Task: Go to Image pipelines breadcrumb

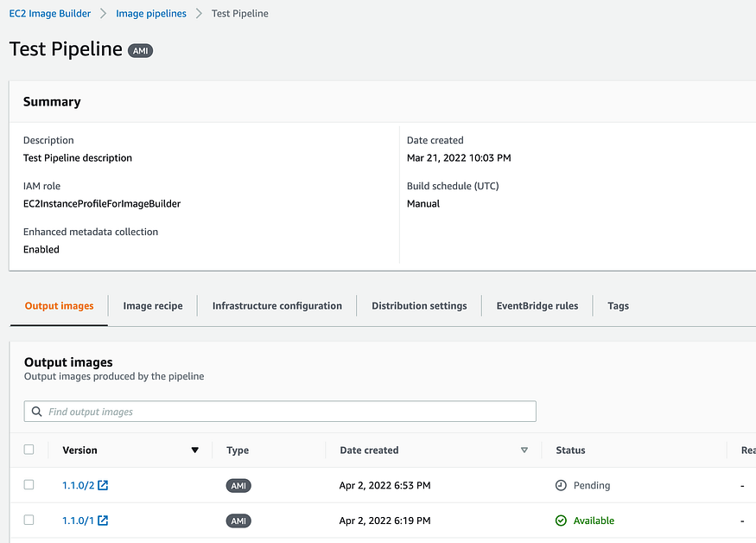Action: (151, 14)
